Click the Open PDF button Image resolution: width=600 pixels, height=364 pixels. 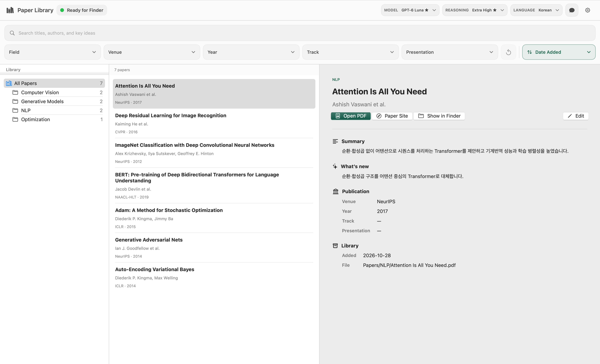click(351, 116)
